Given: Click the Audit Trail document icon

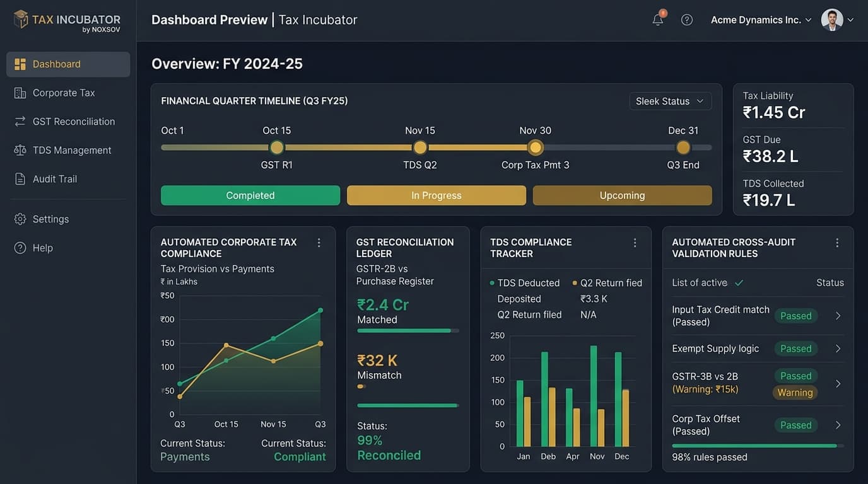Looking at the screenshot, I should pyautogui.click(x=20, y=179).
